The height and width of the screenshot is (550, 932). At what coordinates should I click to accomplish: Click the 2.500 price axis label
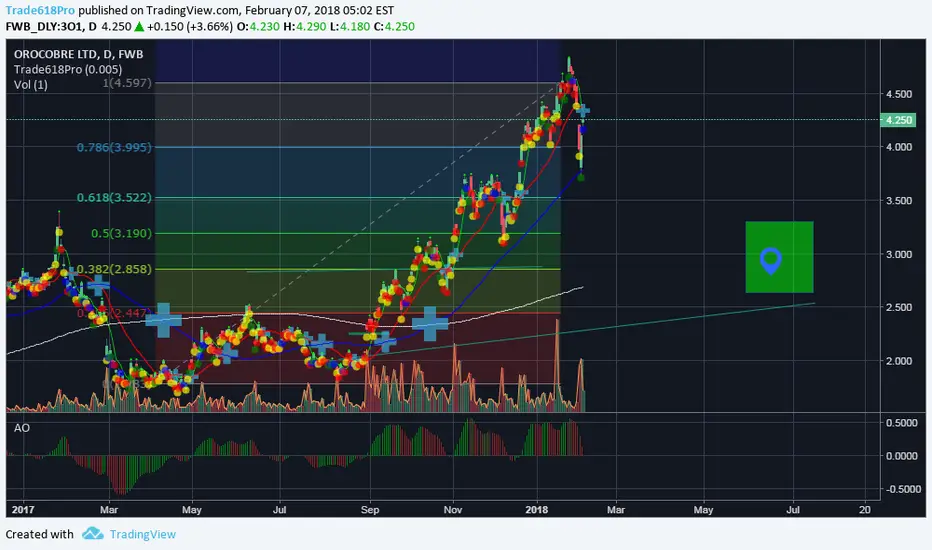point(899,307)
